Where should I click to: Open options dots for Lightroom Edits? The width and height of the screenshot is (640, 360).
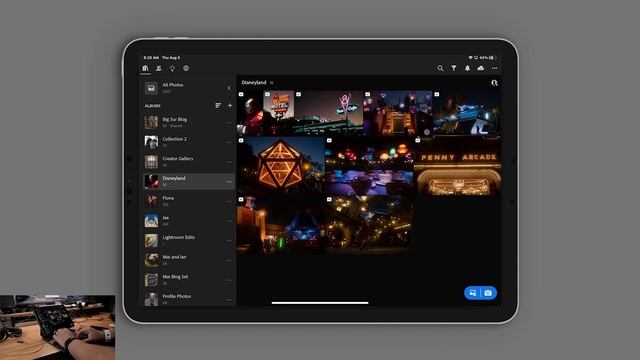coord(229,240)
